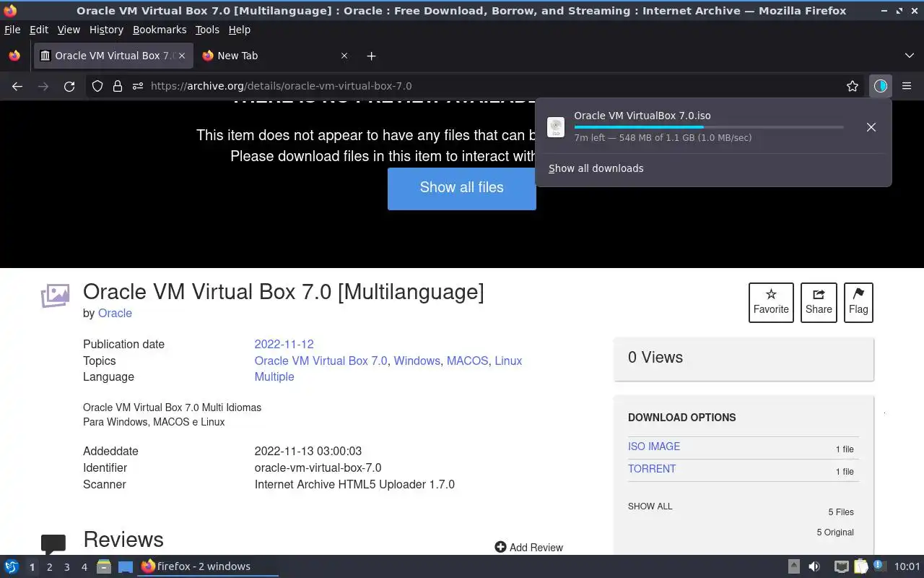Close the Oracle VM Virtual Box tab
The height and width of the screenshot is (578, 924).
point(182,56)
